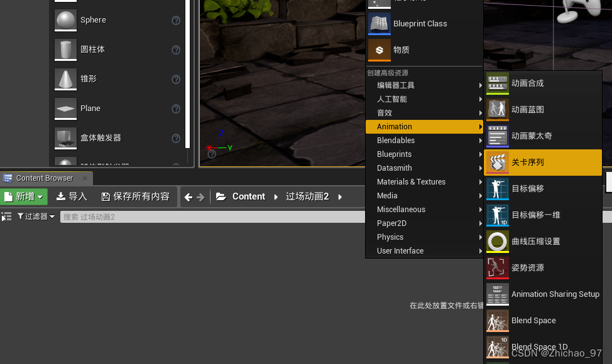The height and width of the screenshot is (364, 612).
Task: Click the 新增 add new button
Action: [x=24, y=196]
